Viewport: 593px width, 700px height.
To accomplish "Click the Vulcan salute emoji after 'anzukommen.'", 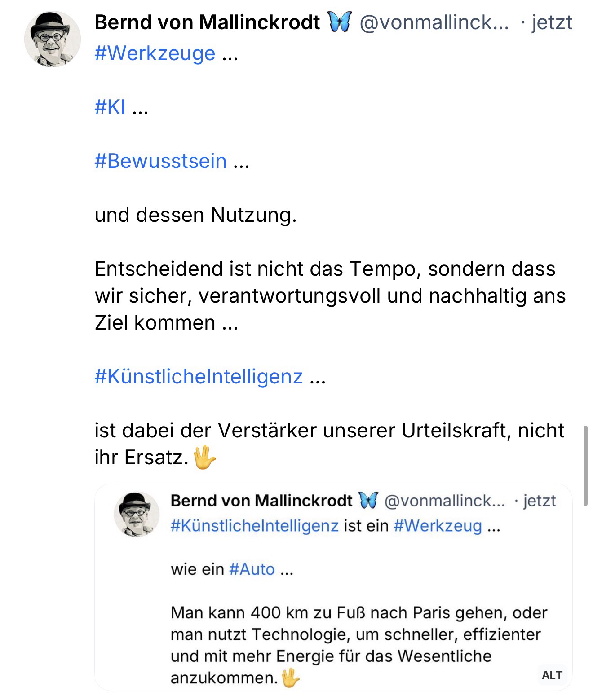I will coord(291,678).
